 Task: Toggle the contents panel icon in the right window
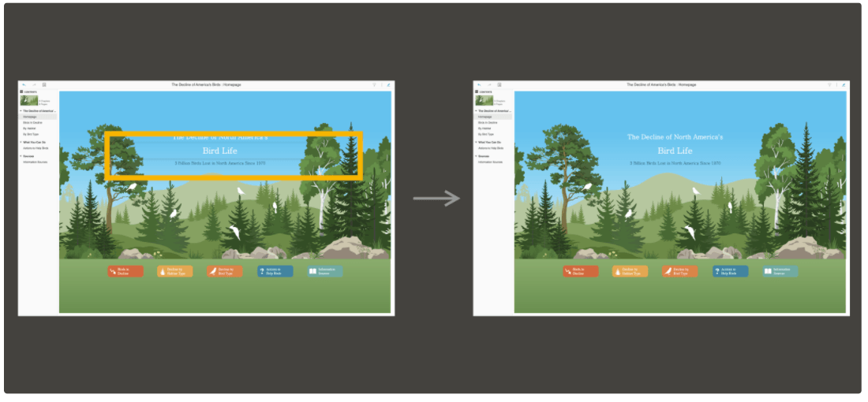499,84
